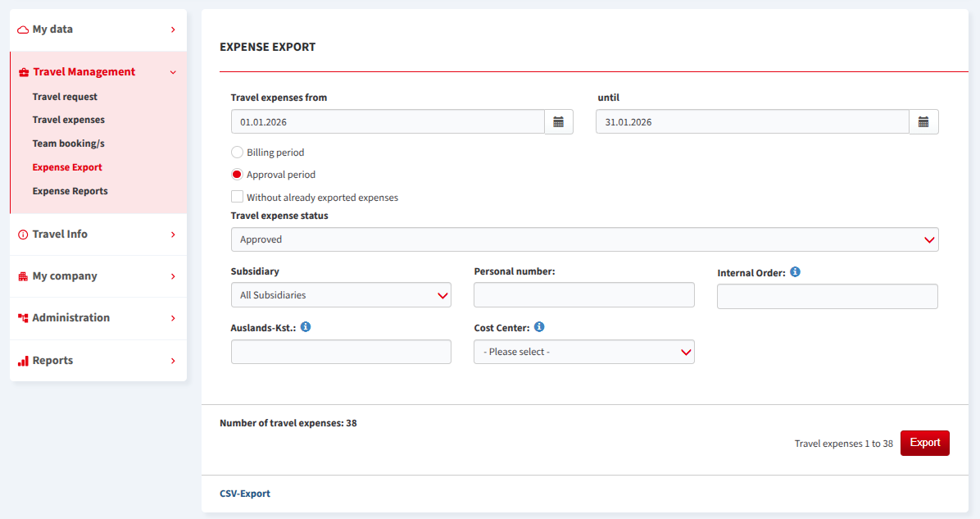
Task: Expand the My data chevron
Action: (173, 30)
